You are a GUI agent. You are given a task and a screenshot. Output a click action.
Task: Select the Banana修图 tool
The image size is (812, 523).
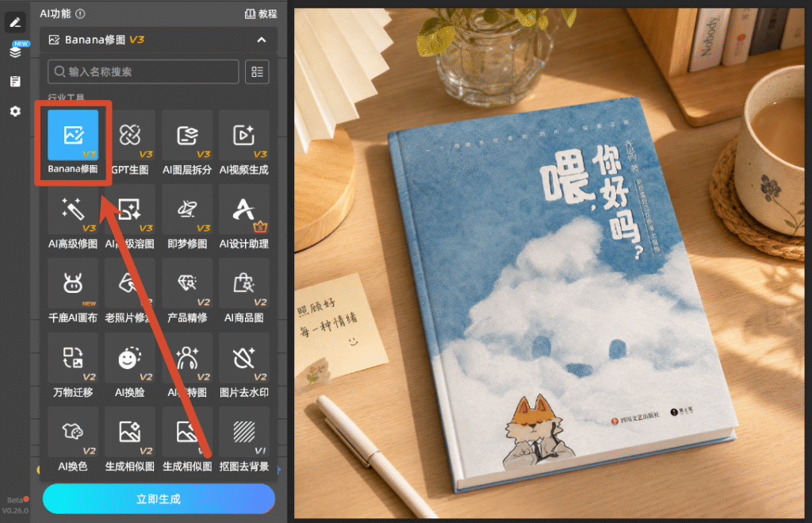pos(72,142)
